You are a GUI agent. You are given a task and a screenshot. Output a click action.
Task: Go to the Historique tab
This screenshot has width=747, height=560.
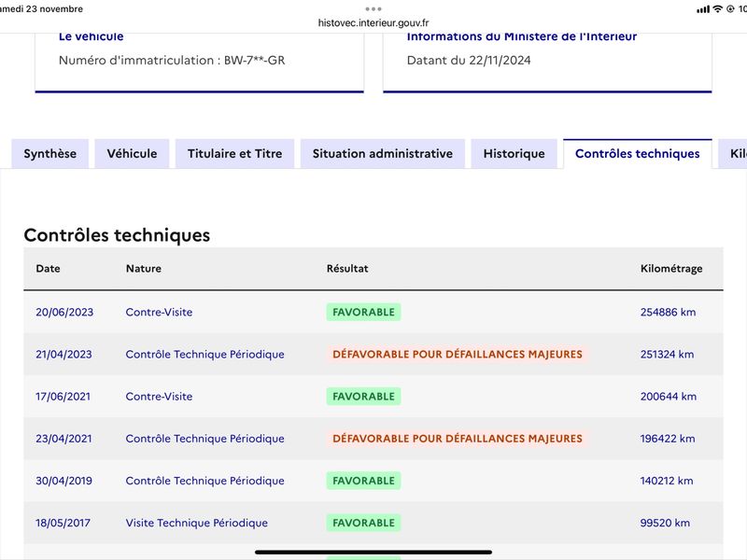tap(514, 153)
